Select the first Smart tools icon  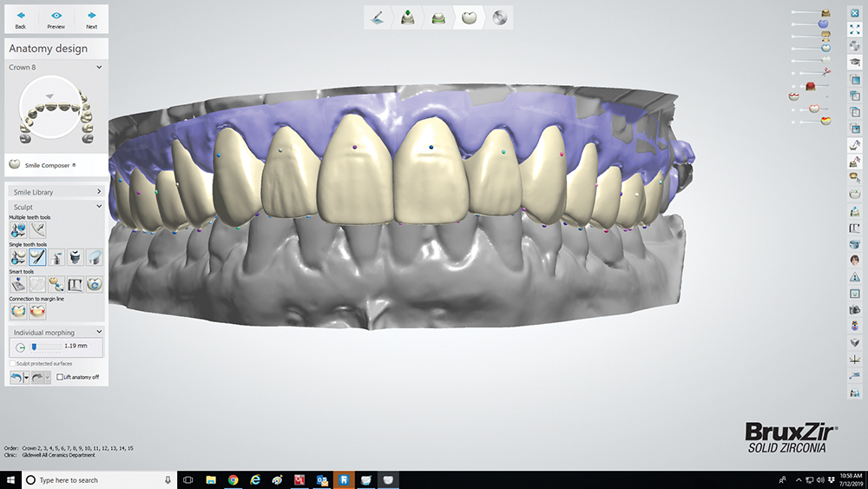[18, 284]
